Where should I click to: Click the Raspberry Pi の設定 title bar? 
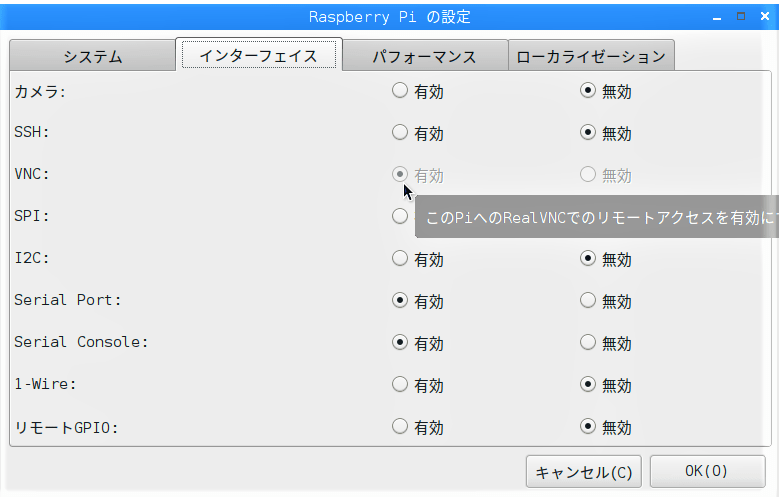tap(390, 17)
